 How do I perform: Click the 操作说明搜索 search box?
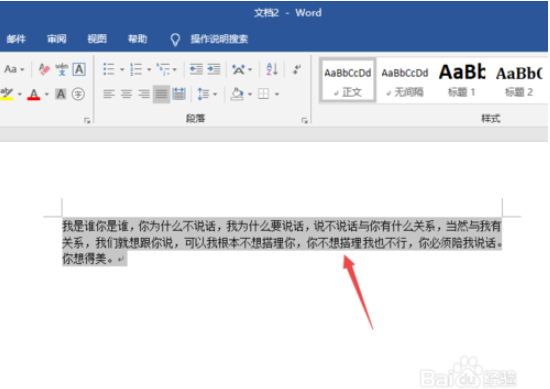(219, 39)
